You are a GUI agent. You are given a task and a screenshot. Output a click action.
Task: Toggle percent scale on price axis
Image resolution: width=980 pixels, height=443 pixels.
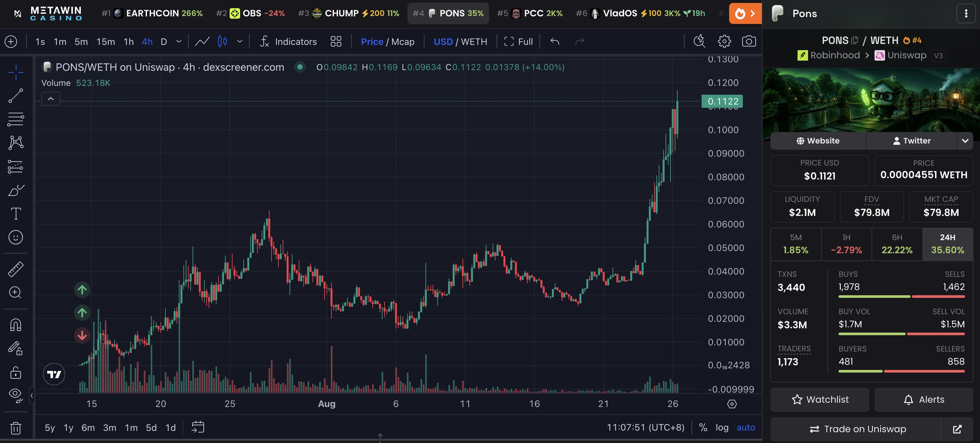pos(703,427)
